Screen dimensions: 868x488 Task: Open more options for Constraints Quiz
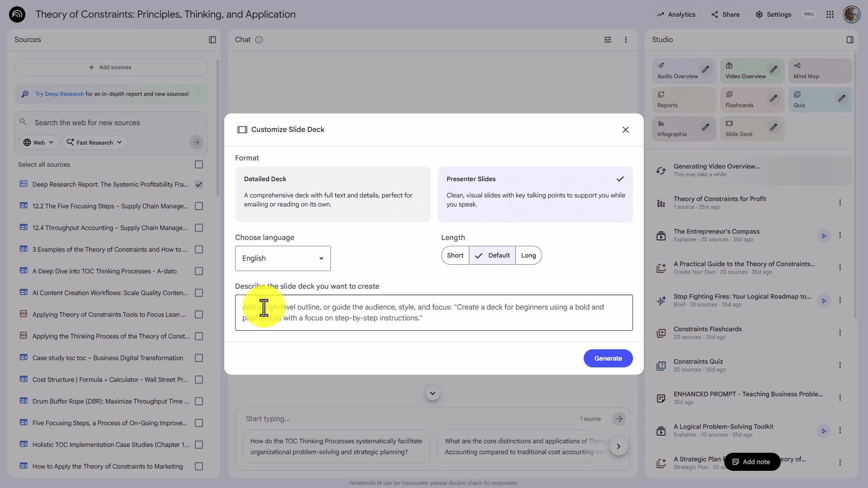coord(840,365)
